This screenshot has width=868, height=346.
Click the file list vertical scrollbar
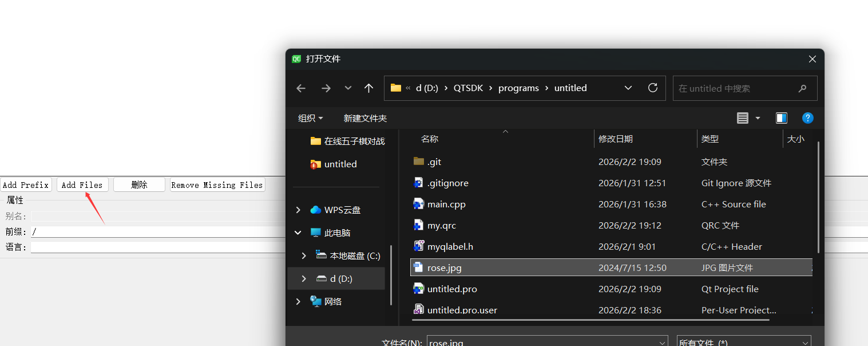pyautogui.click(x=818, y=196)
